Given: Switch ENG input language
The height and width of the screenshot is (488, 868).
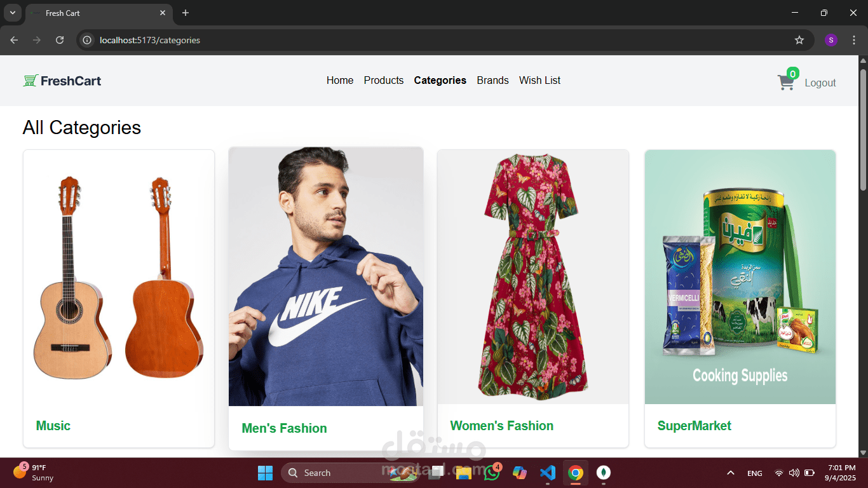Looking at the screenshot, I should (755, 473).
